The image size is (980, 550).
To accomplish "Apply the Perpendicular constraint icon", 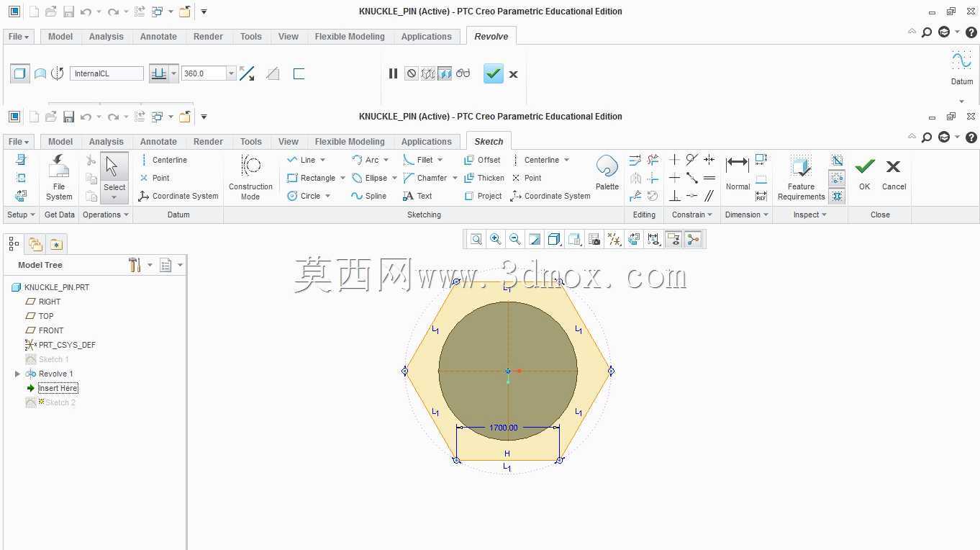I will click(674, 195).
